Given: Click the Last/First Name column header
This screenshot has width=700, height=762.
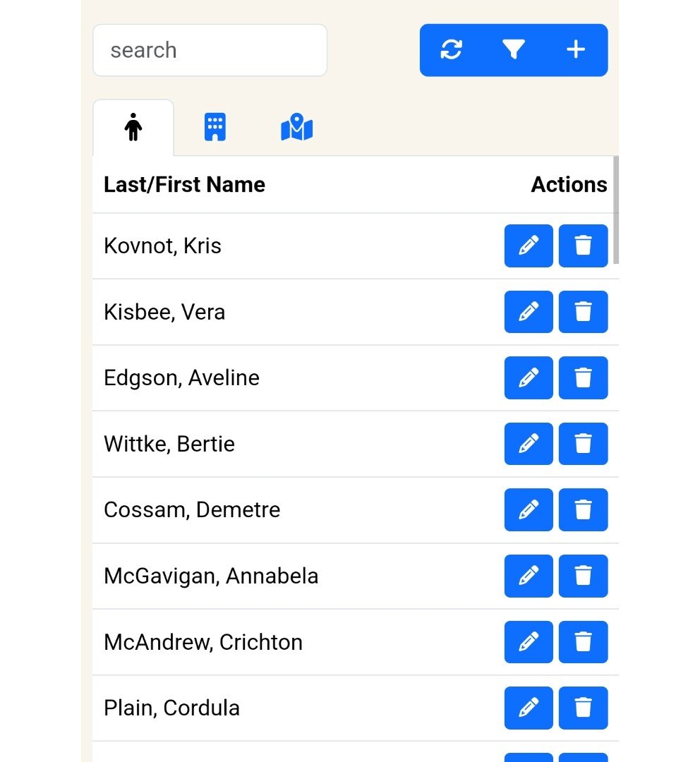Looking at the screenshot, I should point(184,185).
